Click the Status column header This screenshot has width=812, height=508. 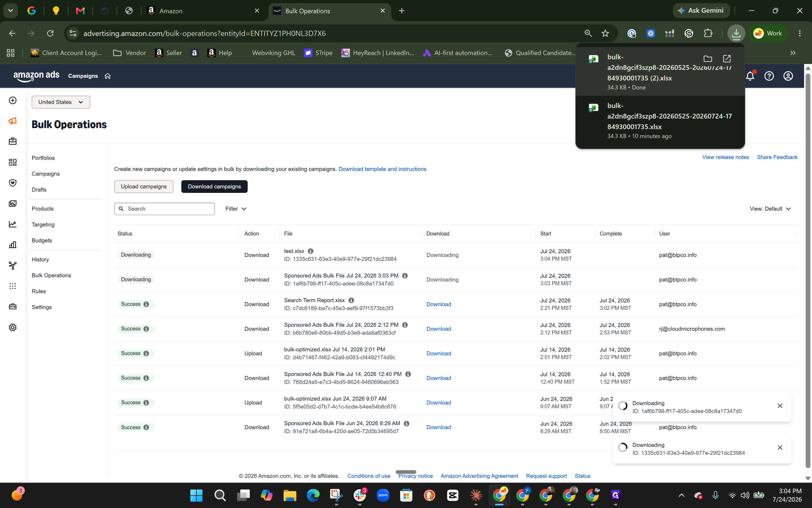point(125,234)
